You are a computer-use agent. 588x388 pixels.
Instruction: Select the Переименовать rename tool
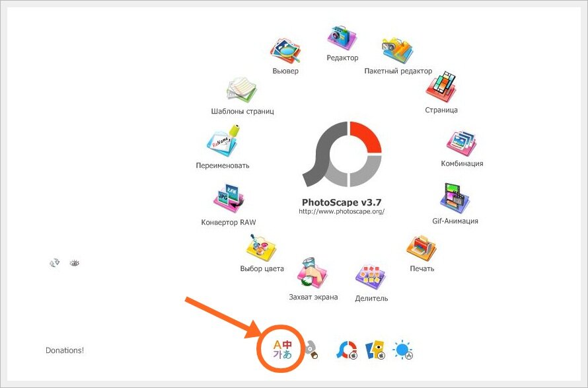tap(222, 141)
